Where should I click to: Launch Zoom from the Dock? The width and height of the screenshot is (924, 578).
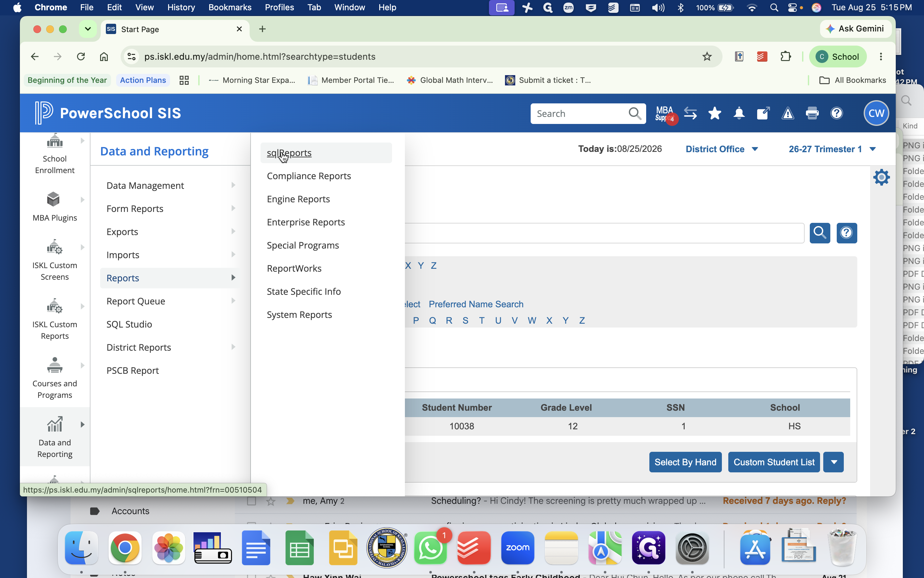point(518,548)
